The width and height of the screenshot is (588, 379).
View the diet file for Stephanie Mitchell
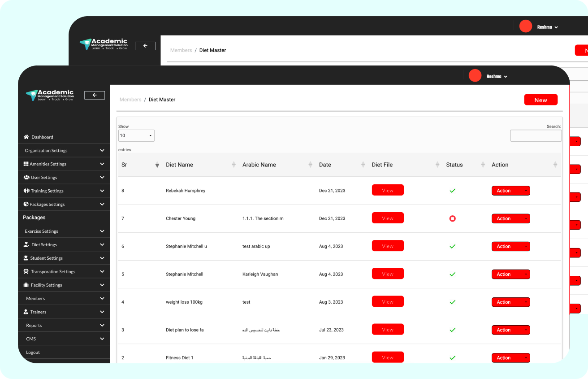(388, 274)
